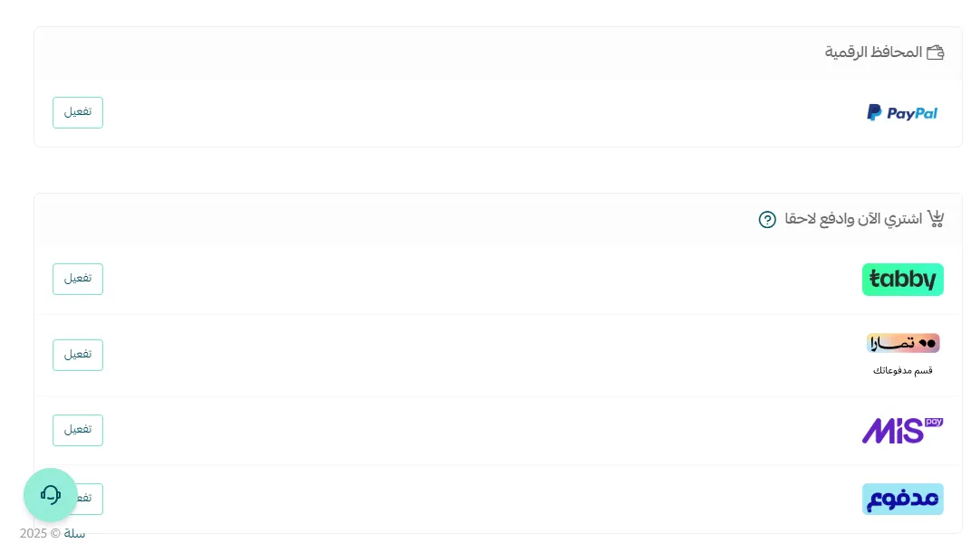
Task: Open the question mark help icon
Action: [x=767, y=220]
